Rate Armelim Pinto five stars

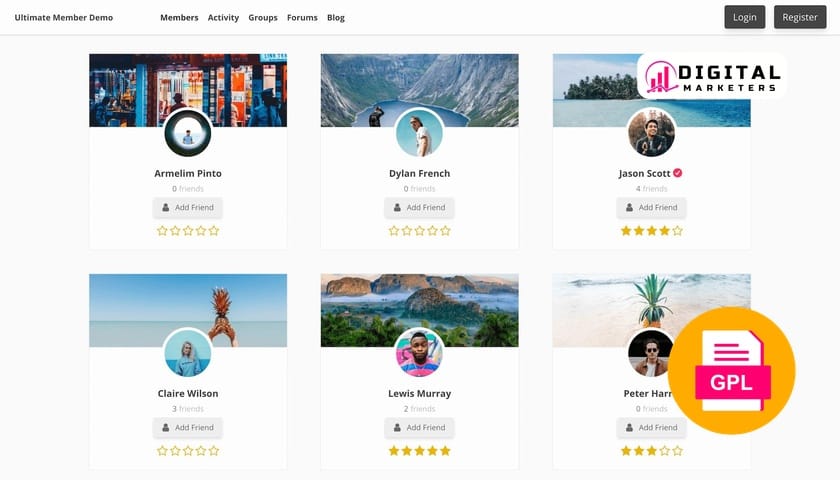click(x=213, y=231)
